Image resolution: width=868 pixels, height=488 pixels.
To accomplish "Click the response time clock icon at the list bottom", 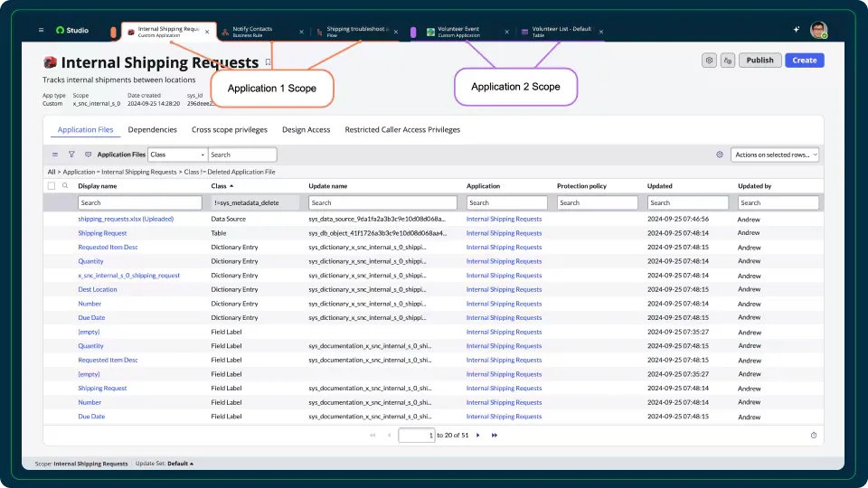I will (814, 436).
